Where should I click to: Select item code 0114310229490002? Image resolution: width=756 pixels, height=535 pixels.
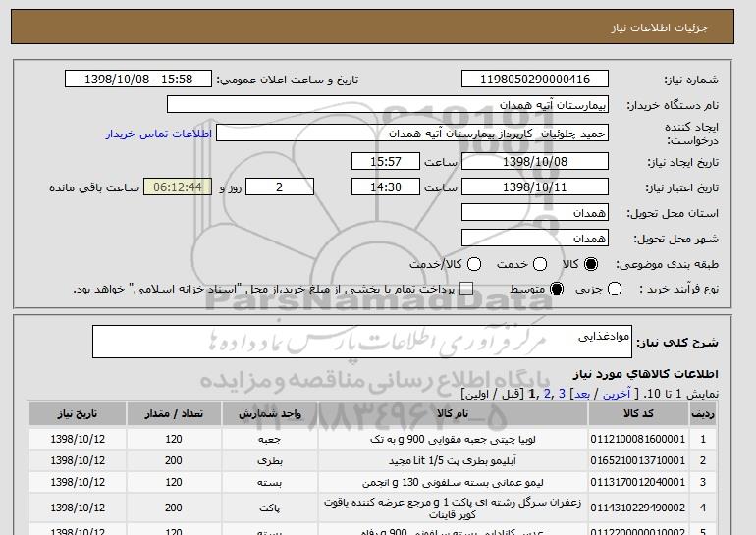(x=638, y=508)
